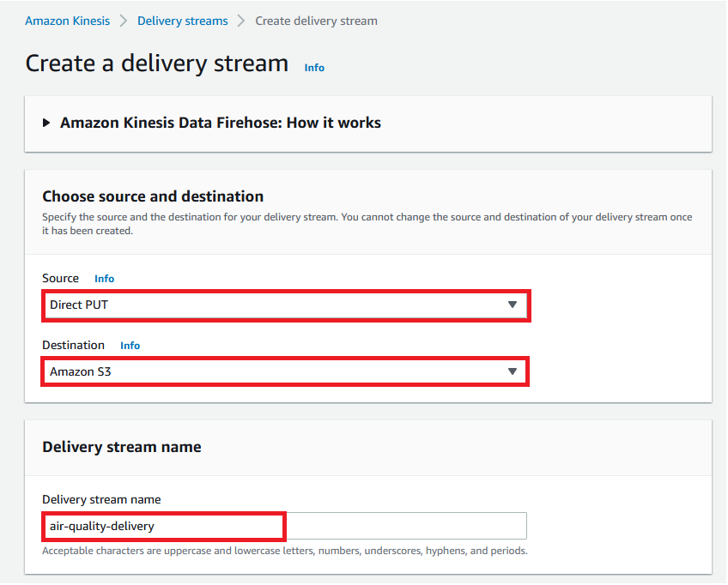Click the Acceptable characters hint text
Viewport: 728px width, 585px height.
tap(284, 551)
